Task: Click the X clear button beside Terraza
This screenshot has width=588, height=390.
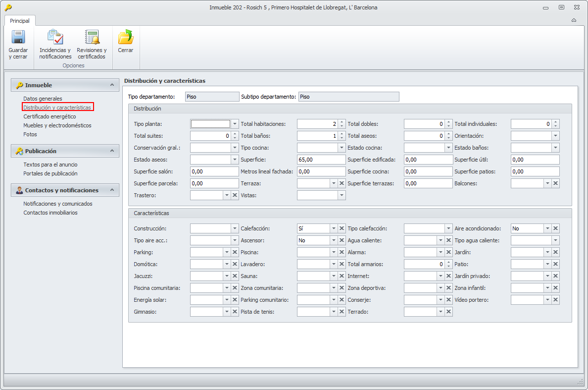Action: click(342, 183)
